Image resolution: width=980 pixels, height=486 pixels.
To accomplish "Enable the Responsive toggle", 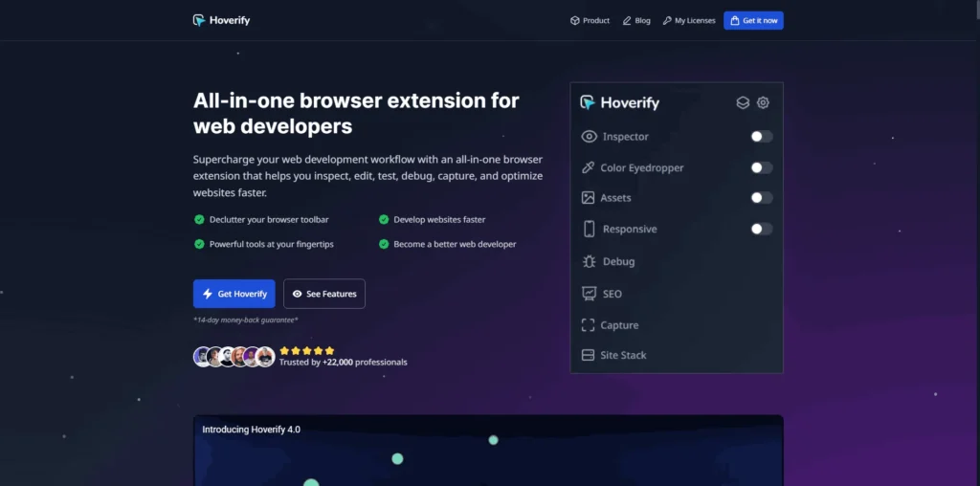I will coord(761,229).
